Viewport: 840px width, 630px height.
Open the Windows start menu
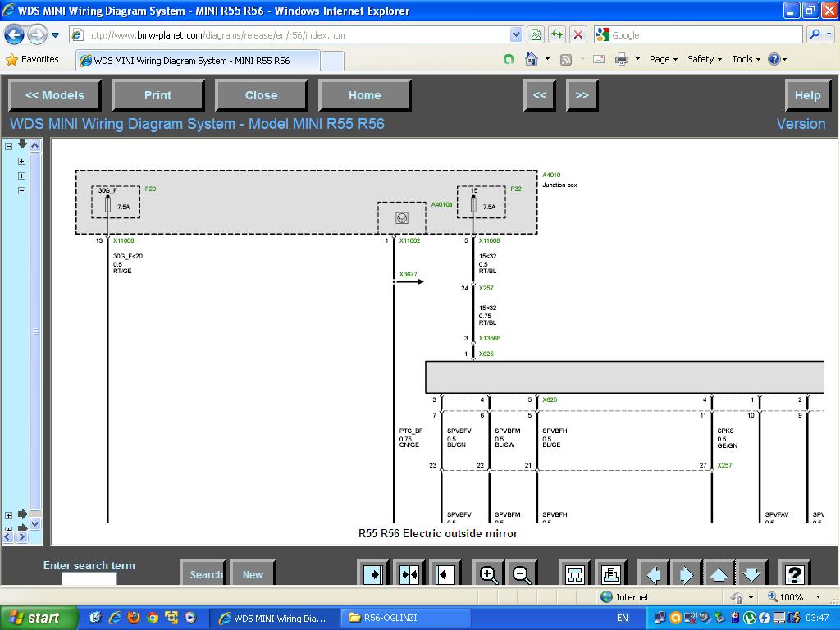click(39, 618)
